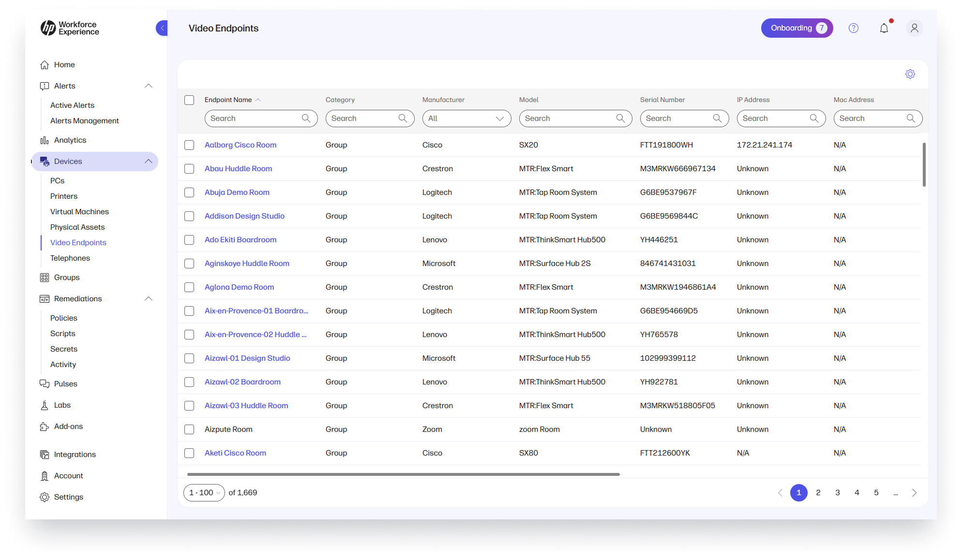
Task: Open the Onboarding panel button
Action: click(797, 28)
